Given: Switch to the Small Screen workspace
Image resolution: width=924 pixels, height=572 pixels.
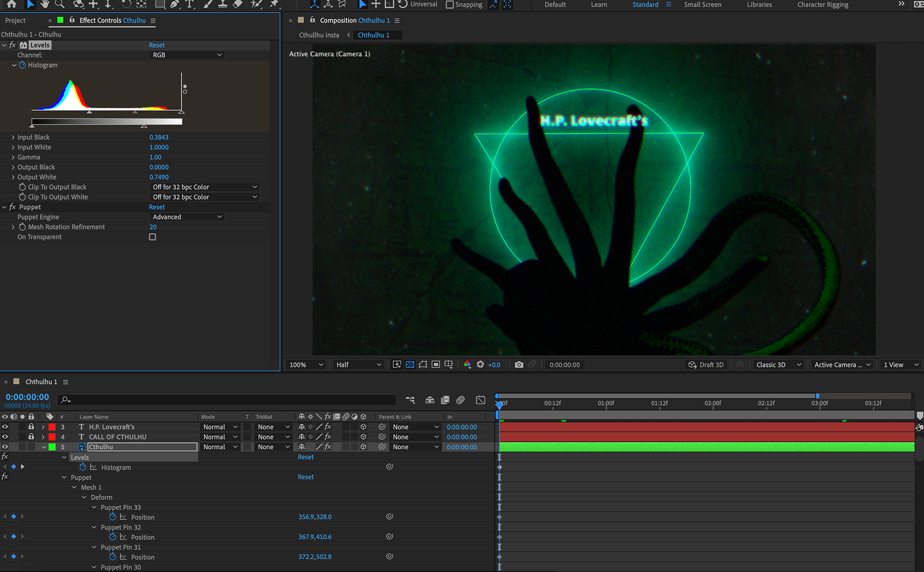Looking at the screenshot, I should [x=703, y=4].
